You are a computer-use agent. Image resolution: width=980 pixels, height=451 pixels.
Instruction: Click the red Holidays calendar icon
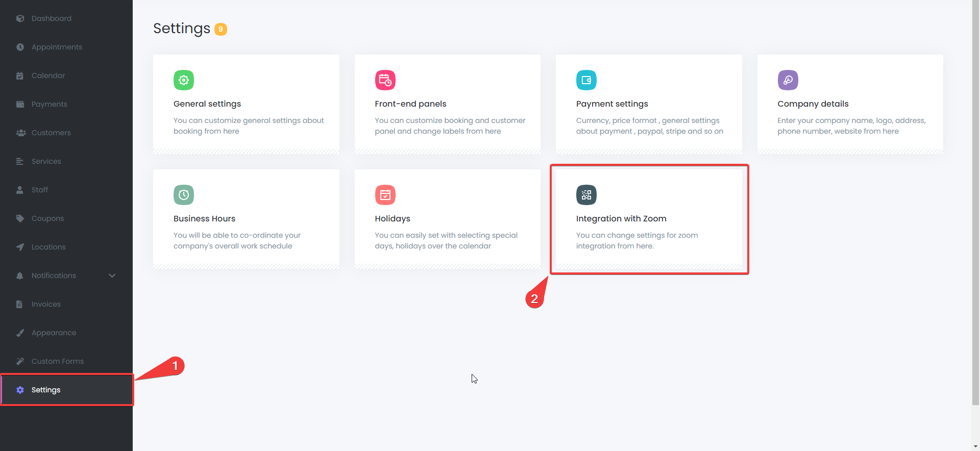click(x=385, y=195)
